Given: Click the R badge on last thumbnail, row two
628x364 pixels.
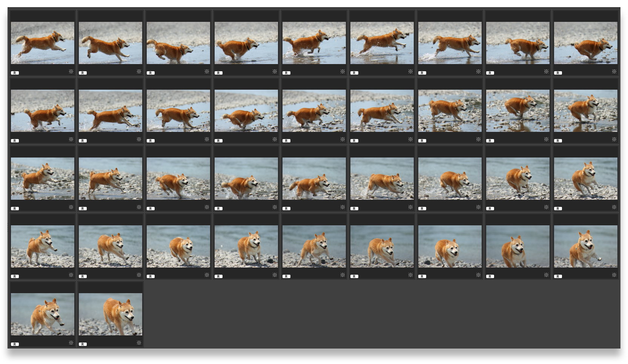Looking at the screenshot, I should coord(558,141).
